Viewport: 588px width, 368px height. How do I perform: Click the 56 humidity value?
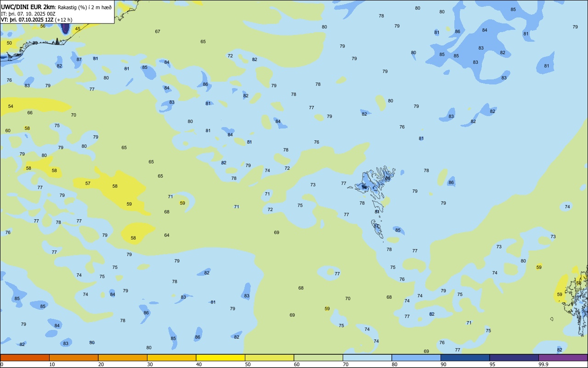pos(43,26)
